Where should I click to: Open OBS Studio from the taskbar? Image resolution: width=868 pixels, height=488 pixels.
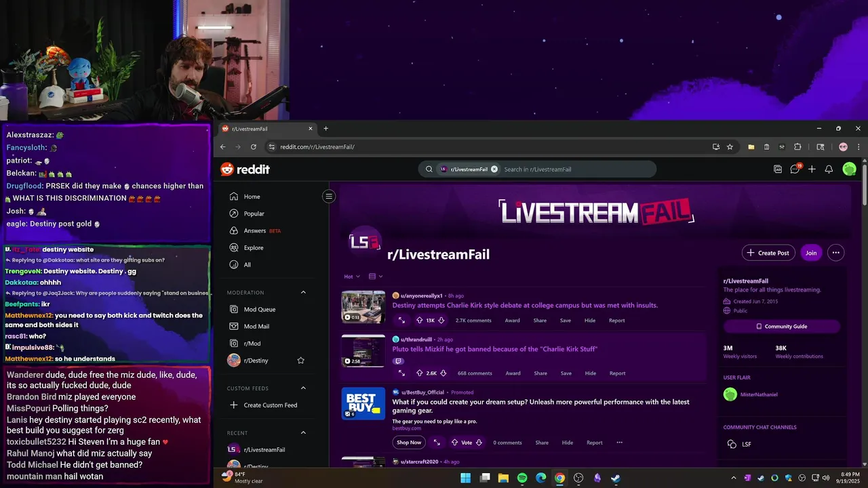(578, 478)
